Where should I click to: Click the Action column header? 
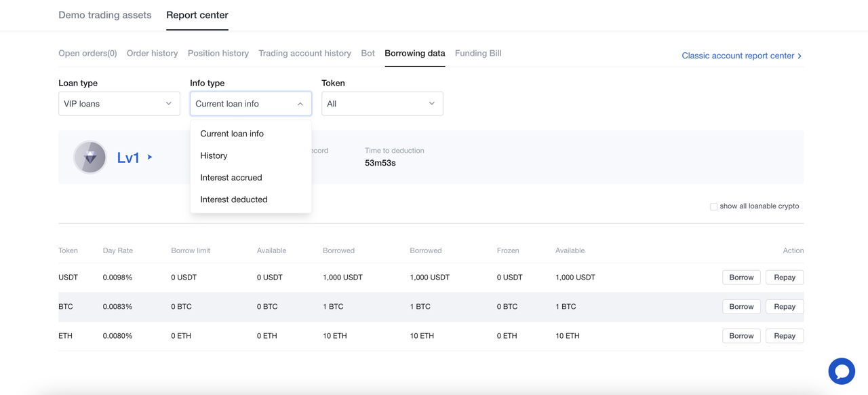tap(793, 250)
